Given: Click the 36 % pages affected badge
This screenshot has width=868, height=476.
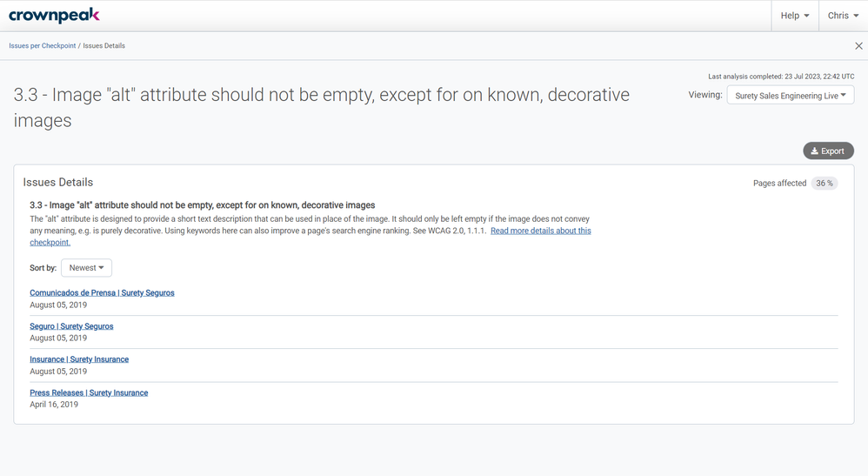Looking at the screenshot, I should tap(825, 184).
